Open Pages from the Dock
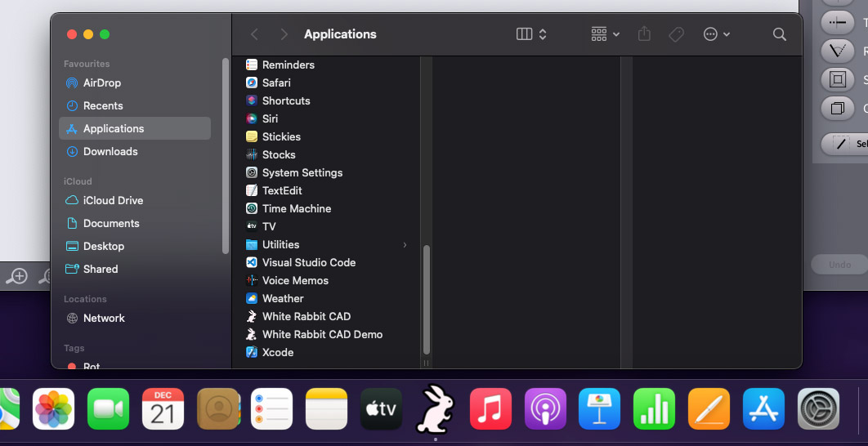 709,409
